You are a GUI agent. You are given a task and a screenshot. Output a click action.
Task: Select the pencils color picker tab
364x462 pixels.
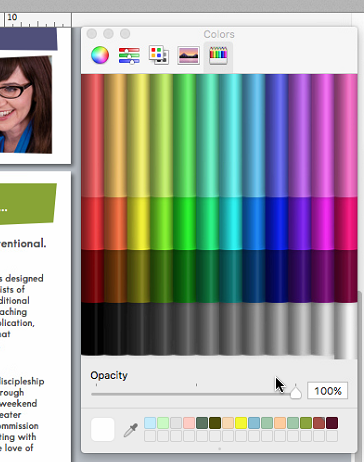pos(218,55)
